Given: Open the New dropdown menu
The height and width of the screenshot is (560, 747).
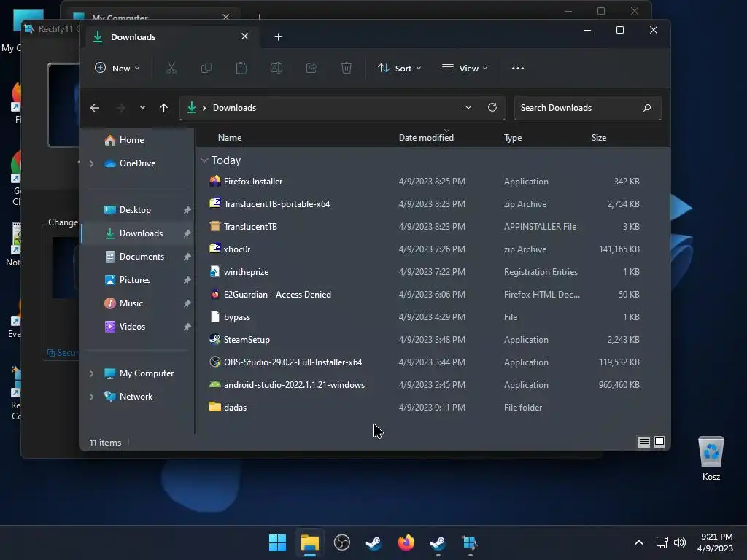Looking at the screenshot, I should point(117,68).
